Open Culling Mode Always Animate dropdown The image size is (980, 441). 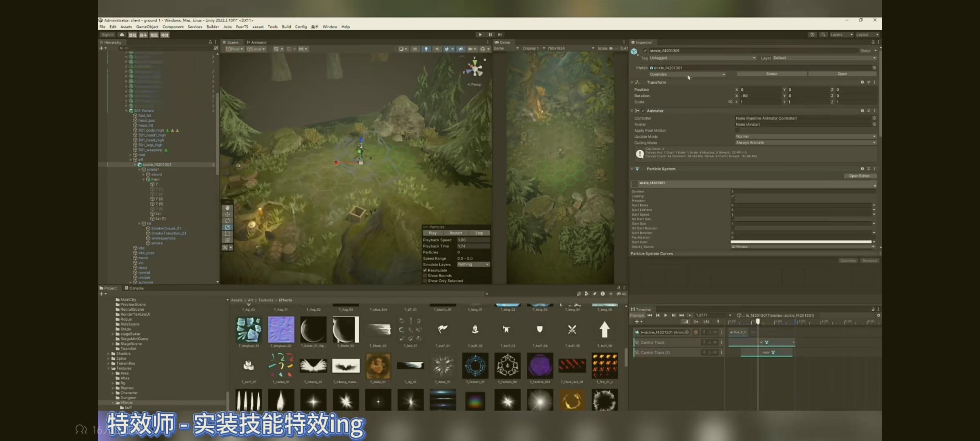pyautogui.click(x=806, y=143)
